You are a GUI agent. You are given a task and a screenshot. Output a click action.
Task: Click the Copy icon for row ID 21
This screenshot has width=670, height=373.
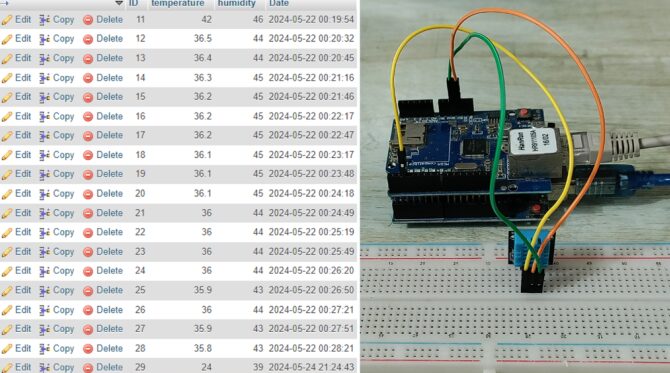click(x=44, y=213)
